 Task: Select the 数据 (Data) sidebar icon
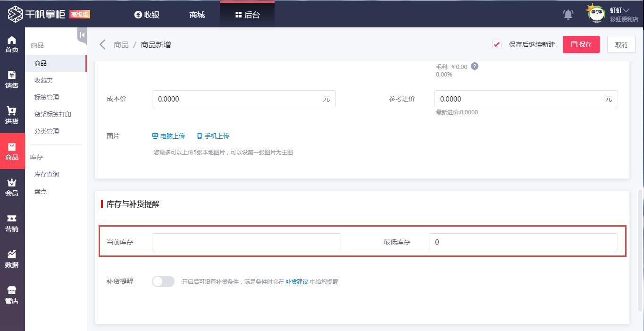coord(12,259)
